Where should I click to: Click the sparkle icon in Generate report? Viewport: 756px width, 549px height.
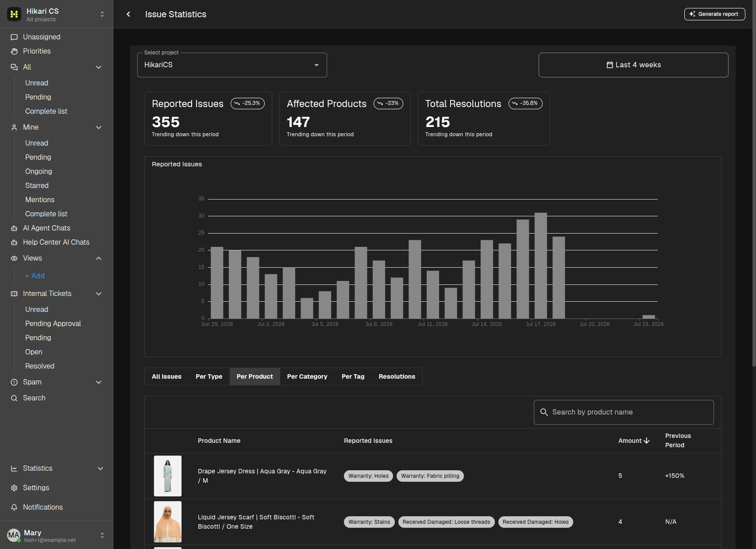coord(692,14)
